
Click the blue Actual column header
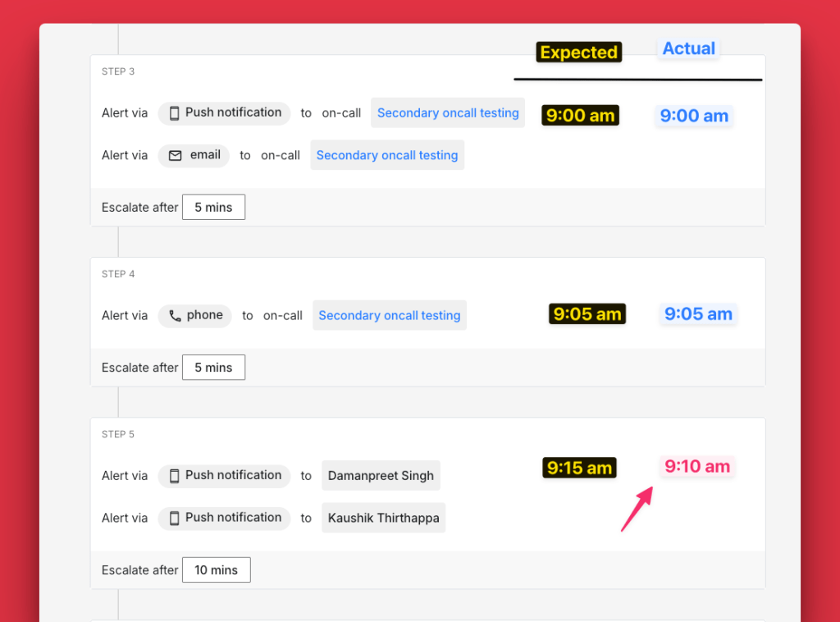[688, 49]
